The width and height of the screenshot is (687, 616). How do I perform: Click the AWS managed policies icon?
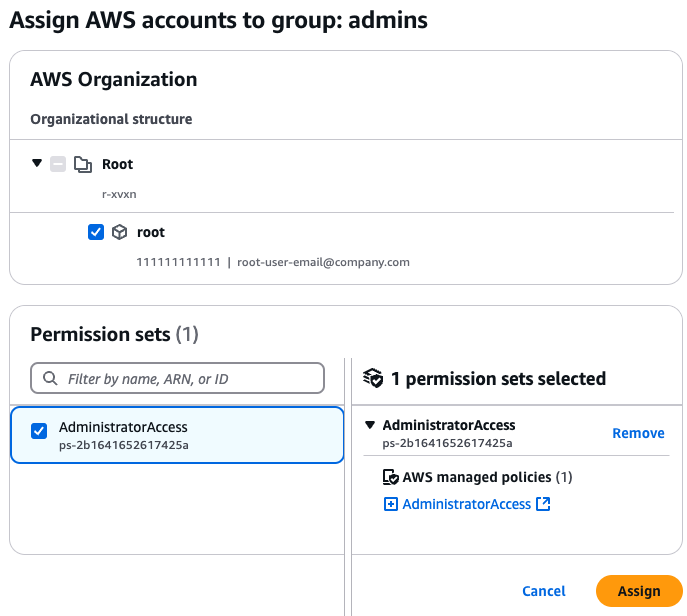(390, 477)
